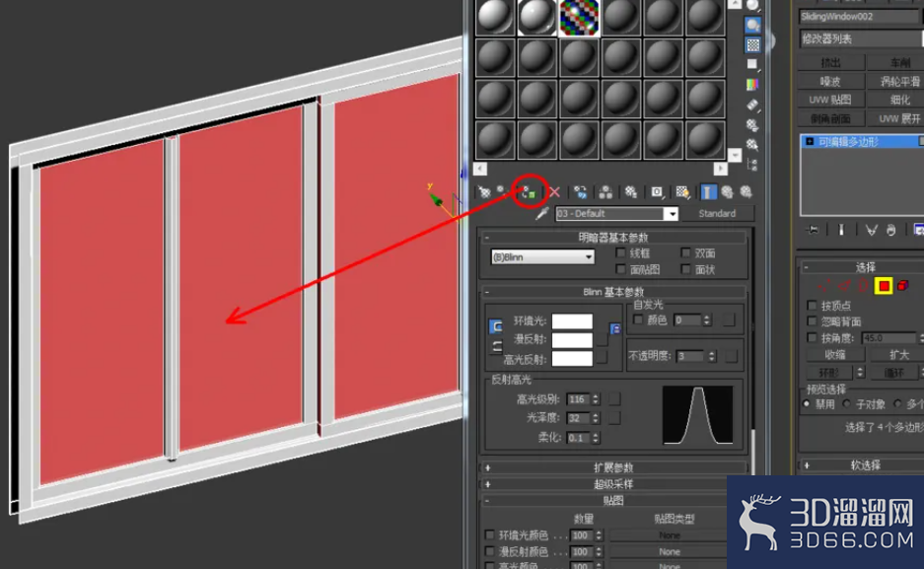Toggle Show Shaded Material in Viewport
The width and height of the screenshot is (924, 569).
click(x=682, y=192)
